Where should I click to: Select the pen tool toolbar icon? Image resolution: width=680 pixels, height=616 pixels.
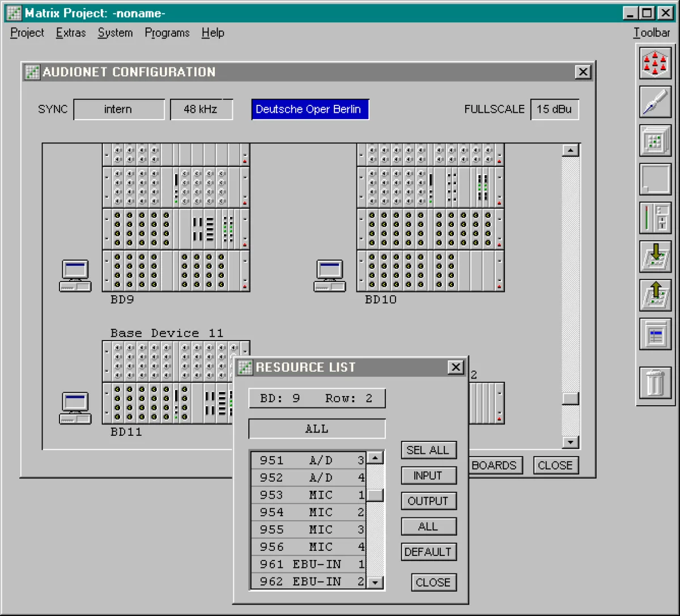[655, 102]
